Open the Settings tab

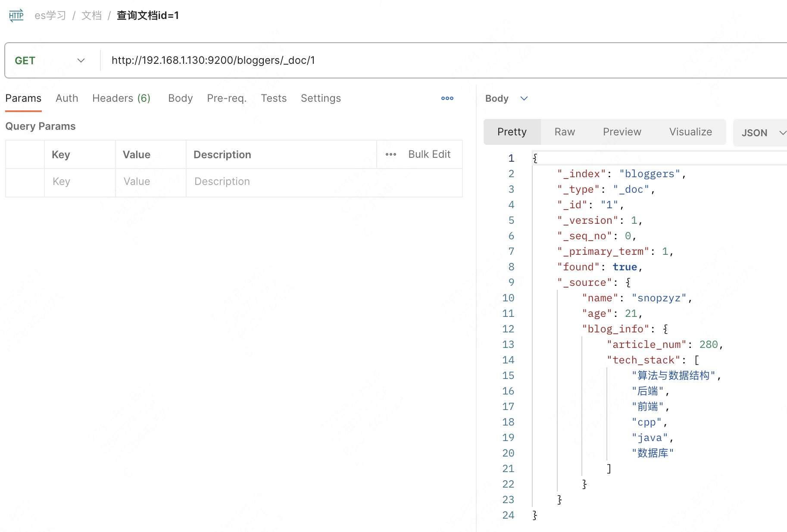coord(321,98)
